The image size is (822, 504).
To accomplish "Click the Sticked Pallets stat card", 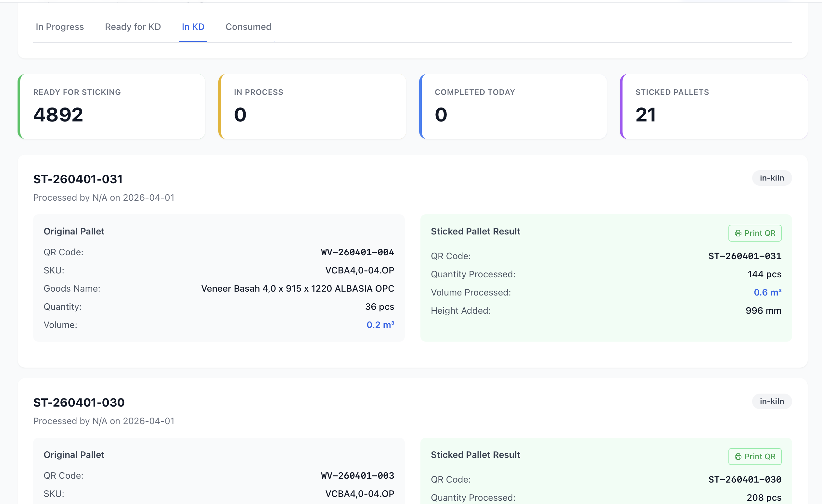I will 714,107.
